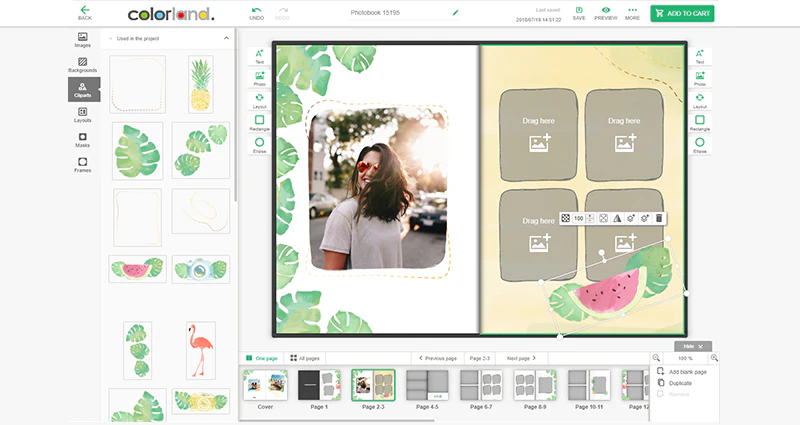Delete selected clipart with trash icon
The height and width of the screenshot is (425, 800).
pos(659,218)
